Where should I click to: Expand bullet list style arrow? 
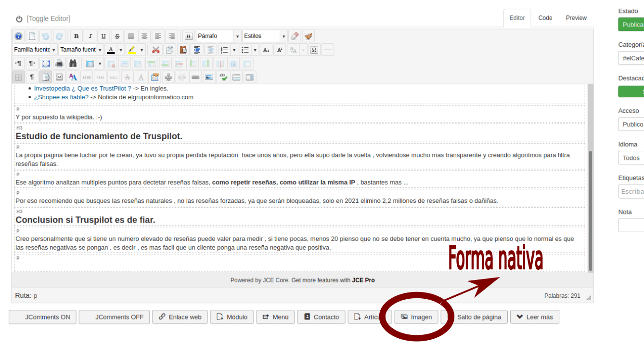click(x=255, y=50)
